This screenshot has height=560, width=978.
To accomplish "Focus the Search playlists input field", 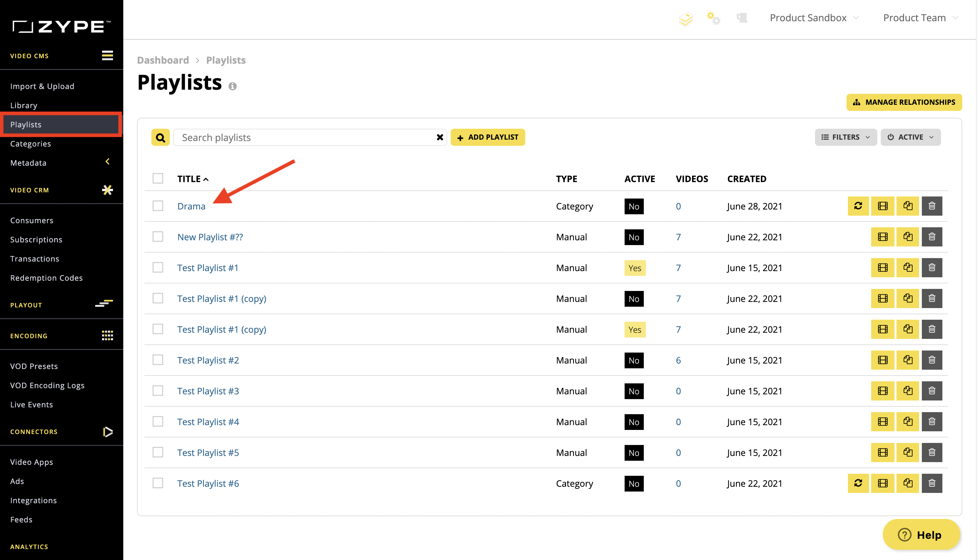I will pos(310,137).
